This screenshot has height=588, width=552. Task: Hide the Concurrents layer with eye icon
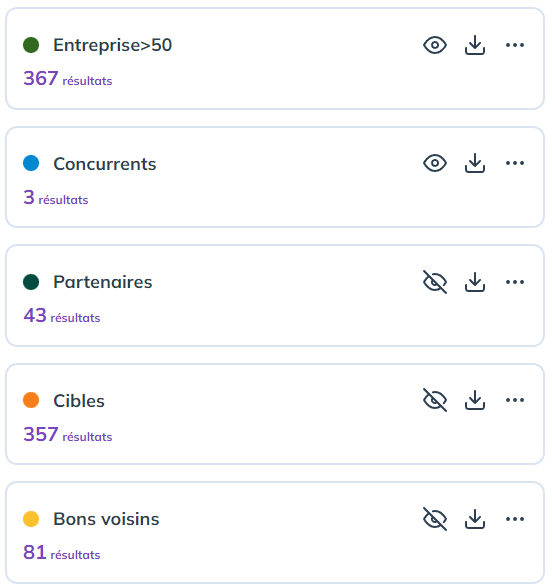click(435, 163)
